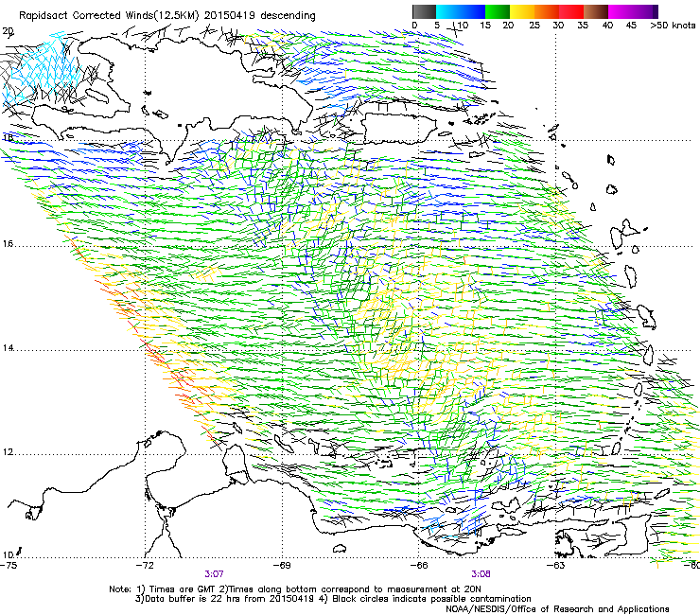This screenshot has height=615, width=700.
Task: Click the date text '20150419 descending'
Action: coord(260,16)
